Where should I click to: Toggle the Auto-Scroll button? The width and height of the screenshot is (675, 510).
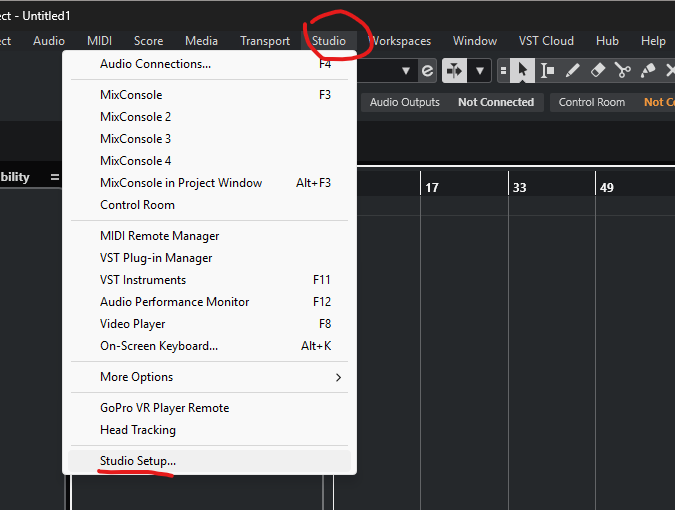point(455,70)
